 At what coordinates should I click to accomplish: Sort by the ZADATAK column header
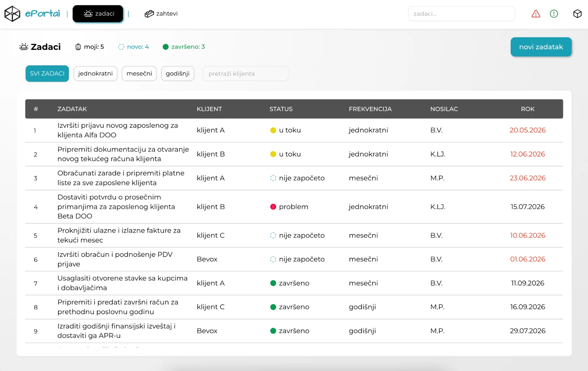pyautogui.click(x=72, y=109)
